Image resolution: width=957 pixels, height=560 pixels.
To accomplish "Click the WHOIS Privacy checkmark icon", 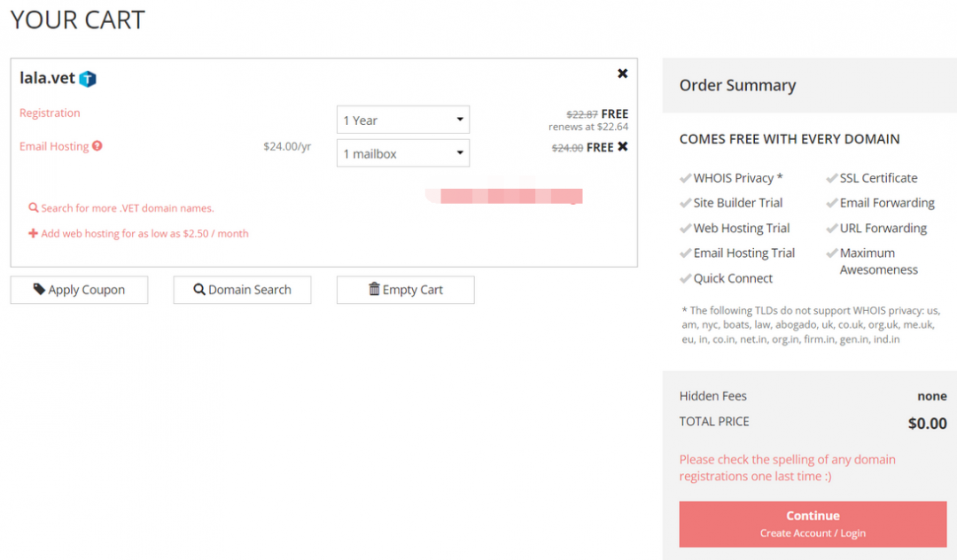I will pos(685,178).
